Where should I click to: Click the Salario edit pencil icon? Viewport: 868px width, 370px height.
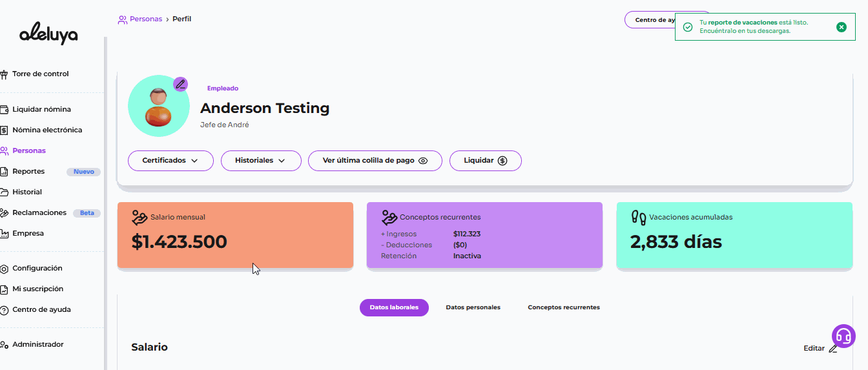pyautogui.click(x=833, y=349)
